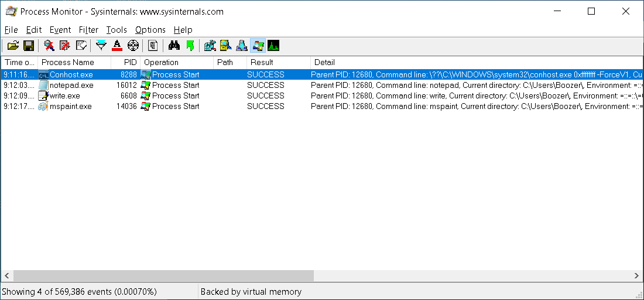Click the Save floppy disk icon

pyautogui.click(x=28, y=46)
